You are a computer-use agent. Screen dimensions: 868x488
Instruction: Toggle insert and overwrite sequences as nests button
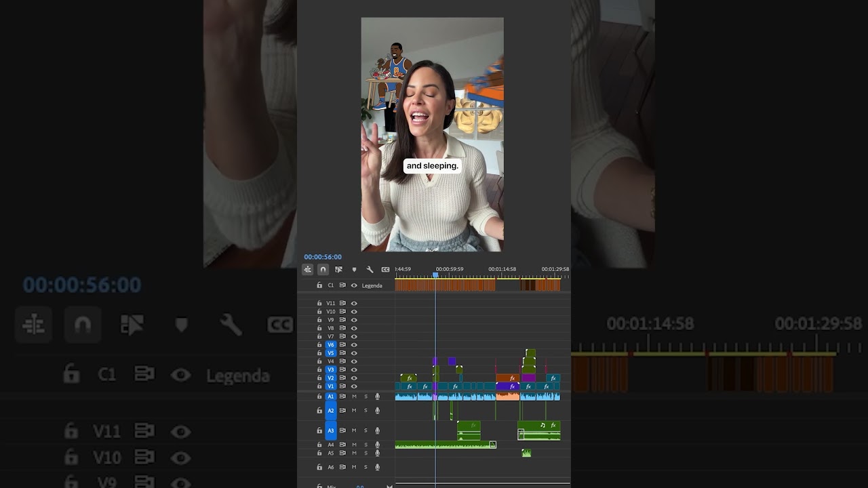[x=307, y=269]
